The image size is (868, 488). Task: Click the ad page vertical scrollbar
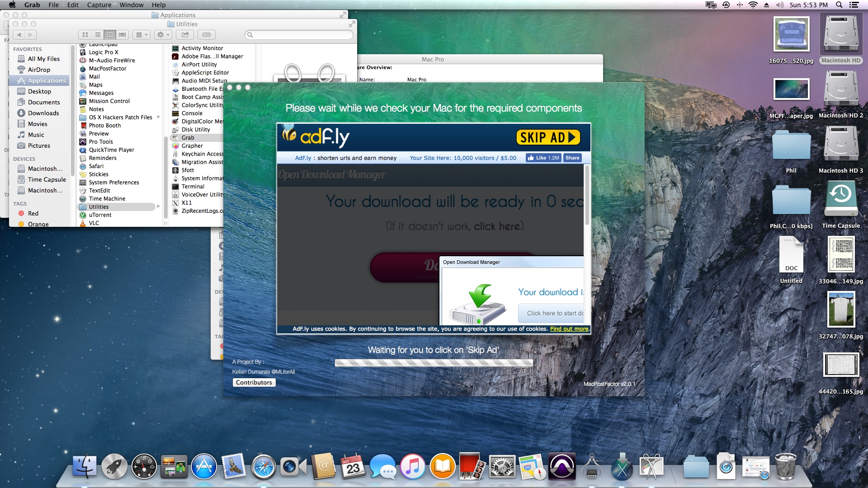pos(587,194)
